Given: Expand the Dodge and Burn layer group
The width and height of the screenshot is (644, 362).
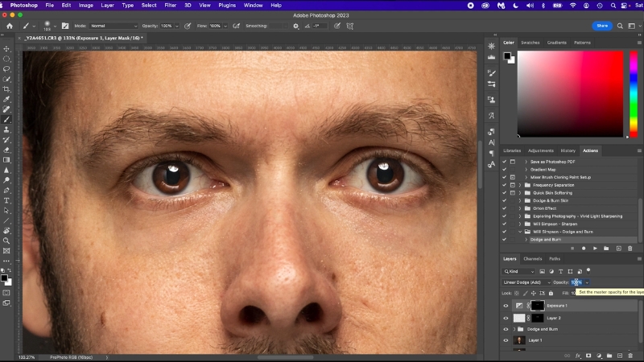Looking at the screenshot, I should pyautogui.click(x=514, y=329).
